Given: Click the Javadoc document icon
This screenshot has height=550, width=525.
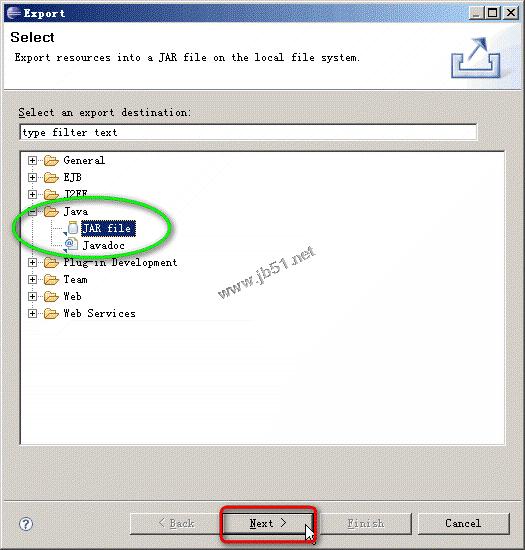Looking at the screenshot, I should 72,244.
